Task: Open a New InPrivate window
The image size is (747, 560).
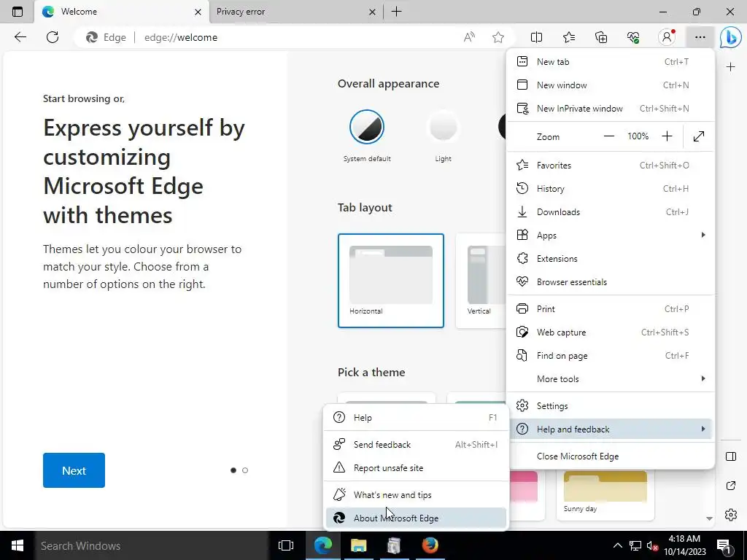Action: point(611,108)
